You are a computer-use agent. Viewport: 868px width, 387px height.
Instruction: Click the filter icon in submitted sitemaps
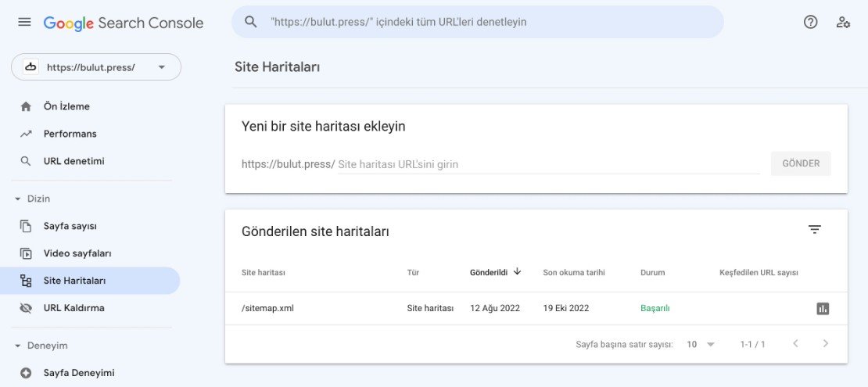[x=815, y=229]
